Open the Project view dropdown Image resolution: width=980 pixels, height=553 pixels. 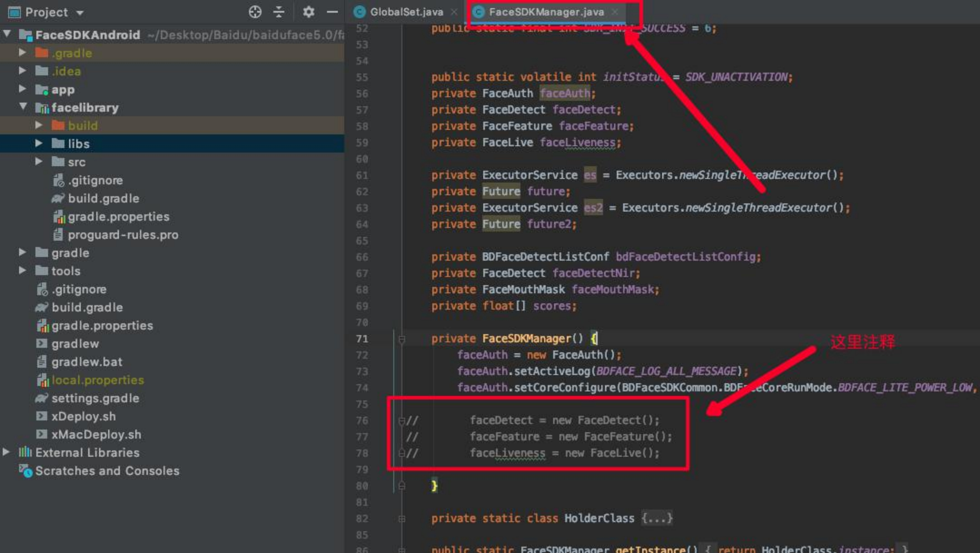click(80, 13)
